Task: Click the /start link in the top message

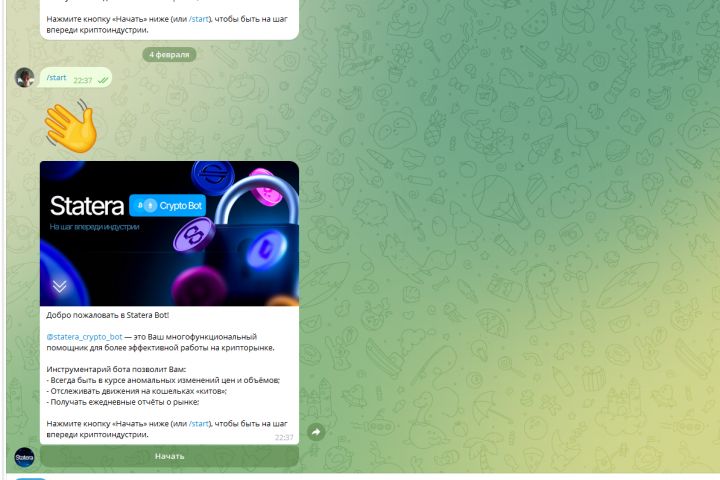Action: pos(199,19)
